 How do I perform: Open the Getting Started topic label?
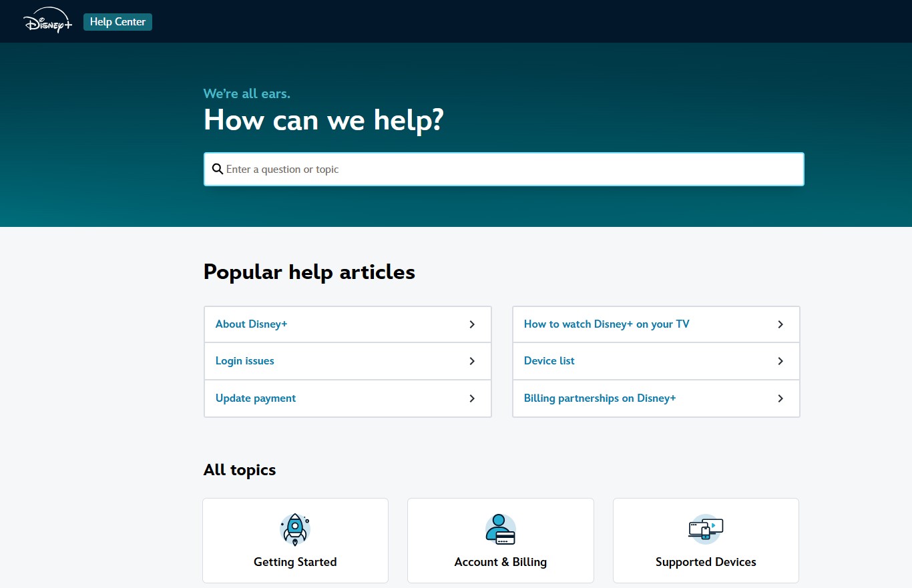(x=295, y=562)
